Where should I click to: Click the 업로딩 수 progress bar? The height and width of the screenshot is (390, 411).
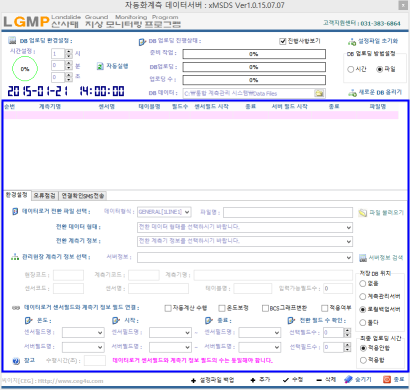(254, 80)
